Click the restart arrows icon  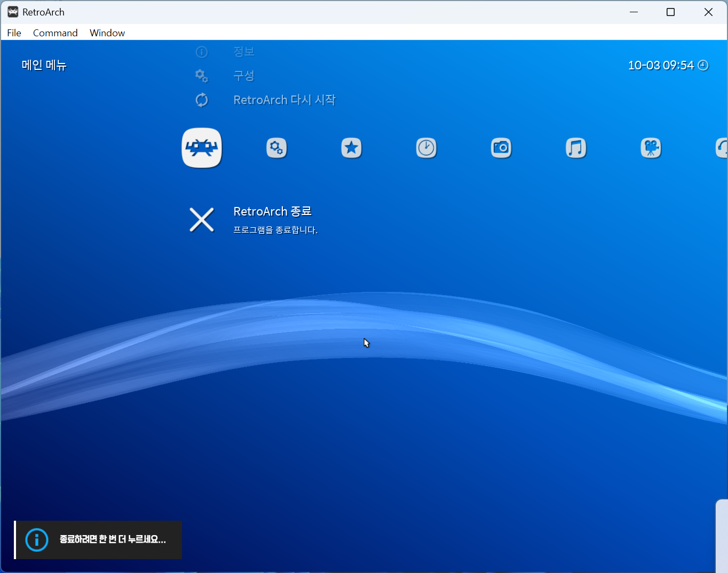tap(202, 100)
